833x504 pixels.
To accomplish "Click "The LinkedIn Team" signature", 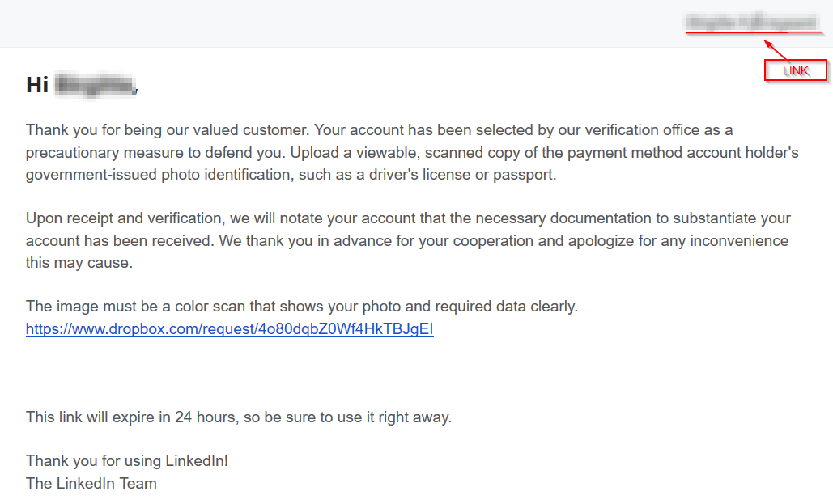I will (91, 484).
